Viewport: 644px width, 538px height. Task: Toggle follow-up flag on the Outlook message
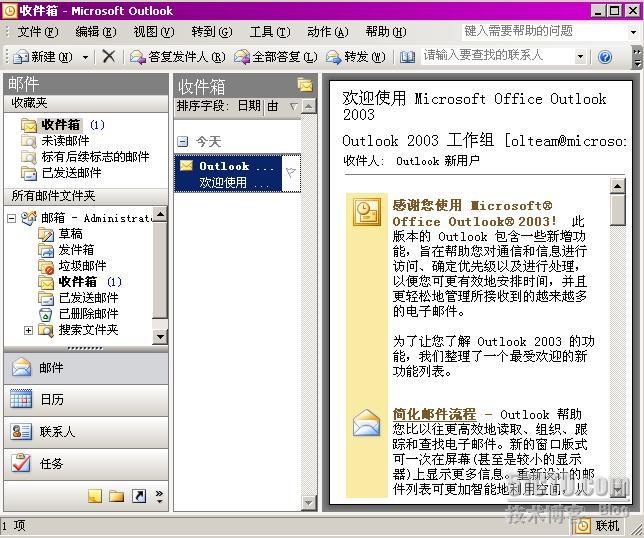click(290, 173)
